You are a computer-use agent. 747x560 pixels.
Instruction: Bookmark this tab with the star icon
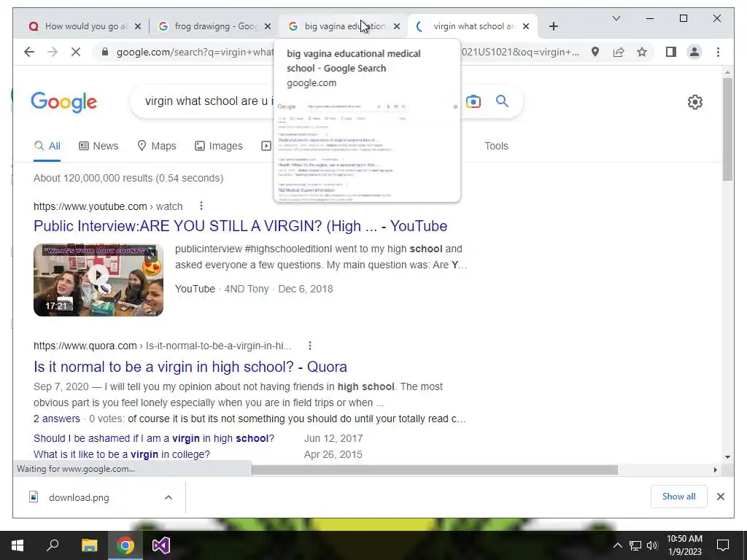642,52
